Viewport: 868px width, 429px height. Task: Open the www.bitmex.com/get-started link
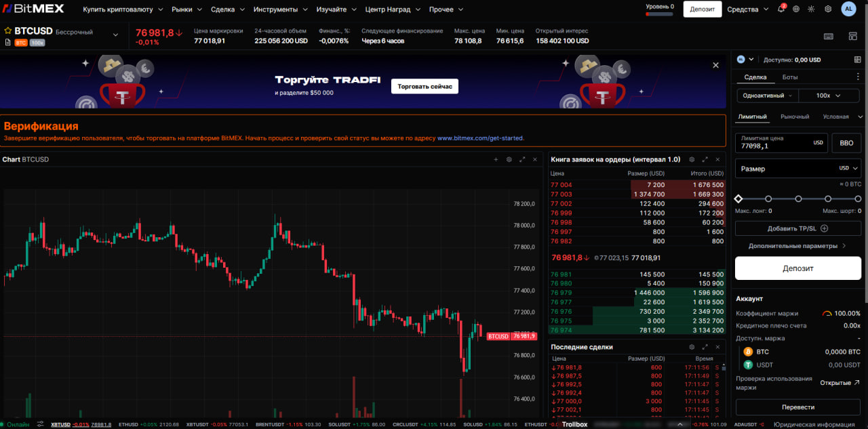click(480, 138)
